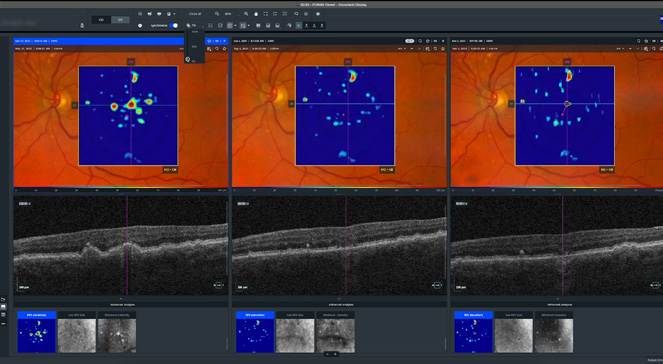The height and width of the screenshot is (364, 663).
Task: Switch to the OD eye button
Action: coord(101,20)
